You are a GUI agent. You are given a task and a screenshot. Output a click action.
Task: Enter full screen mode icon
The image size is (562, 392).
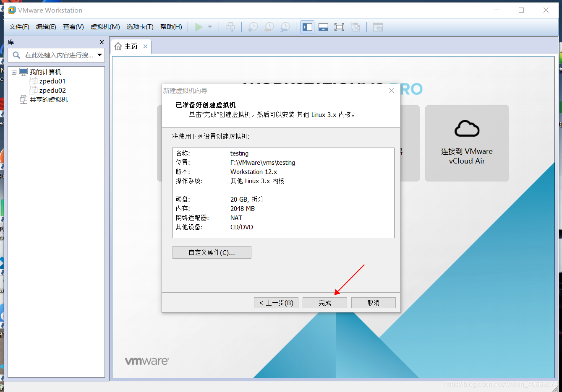(x=339, y=27)
